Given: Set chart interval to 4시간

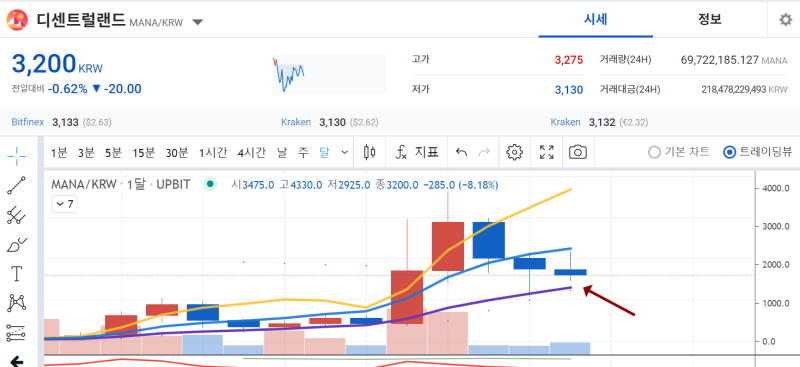Looking at the screenshot, I should click(x=251, y=153).
